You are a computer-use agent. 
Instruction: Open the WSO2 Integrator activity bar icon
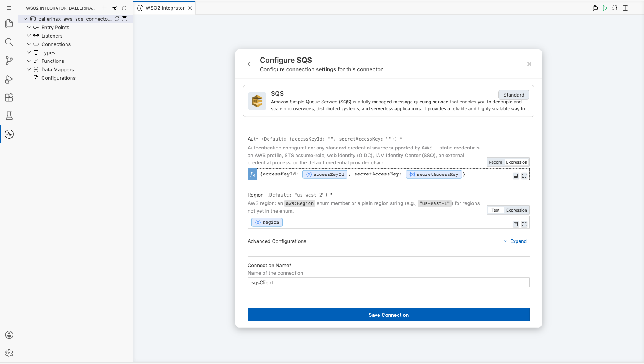coord(9,134)
